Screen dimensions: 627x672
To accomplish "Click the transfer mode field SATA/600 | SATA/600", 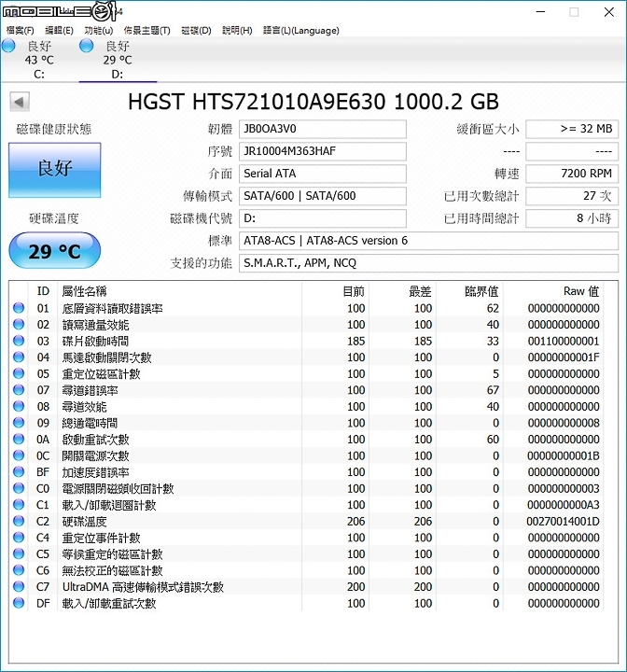I will point(323,196).
